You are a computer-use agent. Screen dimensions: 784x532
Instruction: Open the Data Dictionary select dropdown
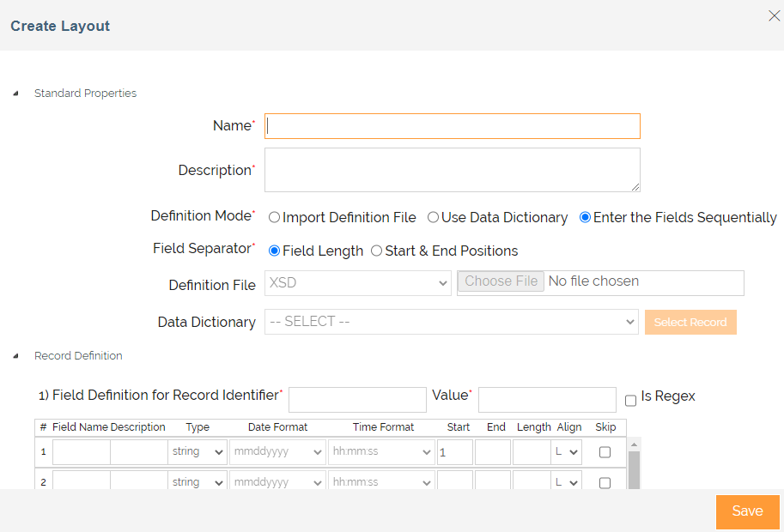pyautogui.click(x=451, y=322)
